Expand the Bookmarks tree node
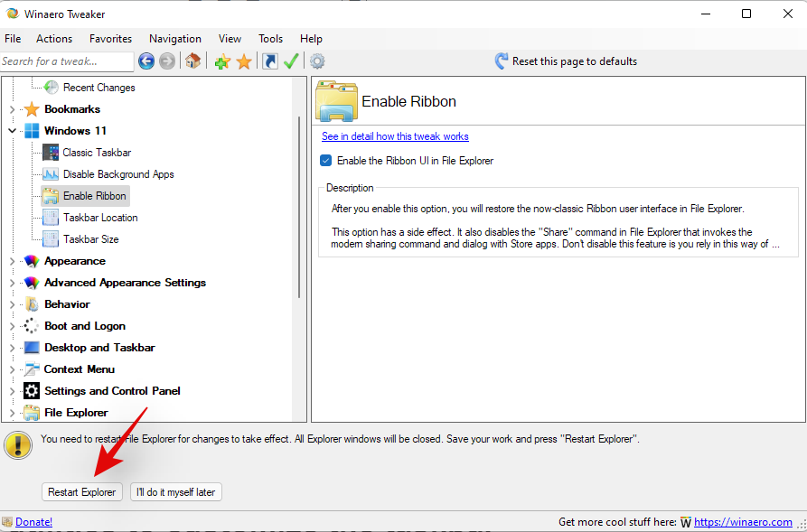This screenshot has height=532, width=807. [12, 109]
